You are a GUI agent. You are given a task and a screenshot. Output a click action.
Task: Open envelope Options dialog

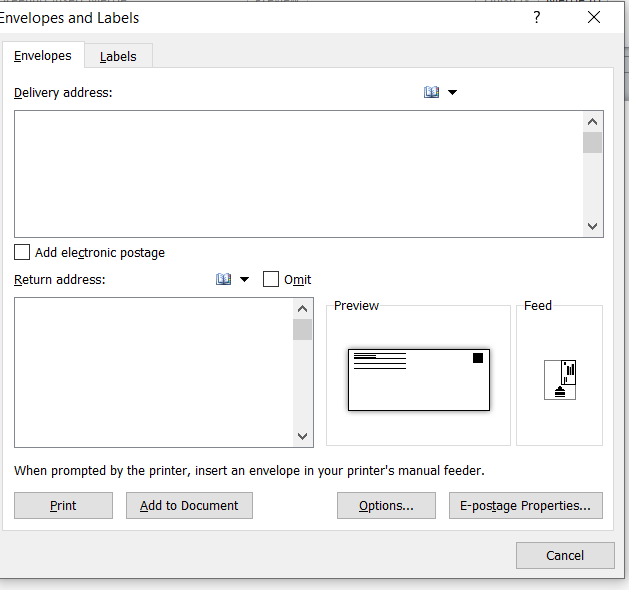tap(386, 506)
